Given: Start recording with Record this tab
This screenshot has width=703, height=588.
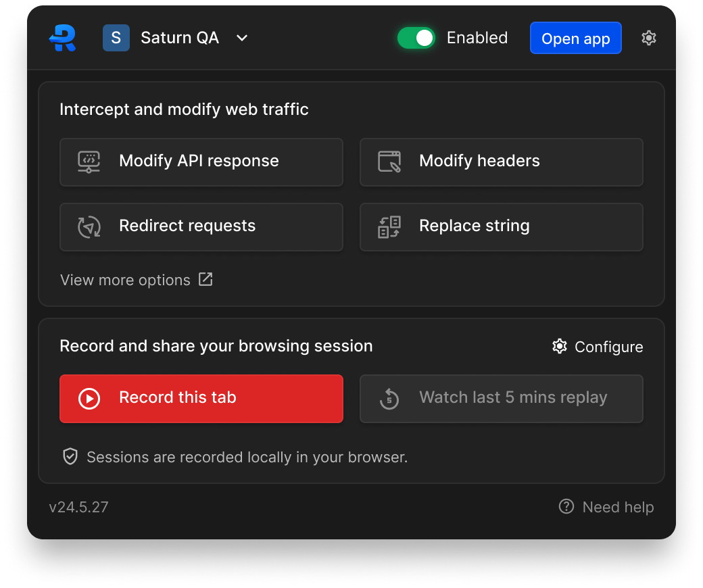Looking at the screenshot, I should coord(201,399).
